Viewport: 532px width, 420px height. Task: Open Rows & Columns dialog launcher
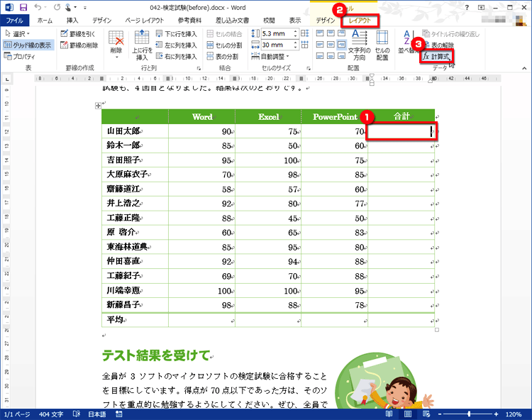(x=199, y=68)
